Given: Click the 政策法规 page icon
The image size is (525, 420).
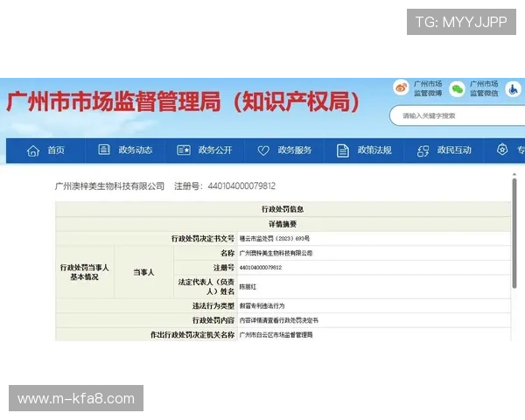Looking at the screenshot, I should point(342,150).
